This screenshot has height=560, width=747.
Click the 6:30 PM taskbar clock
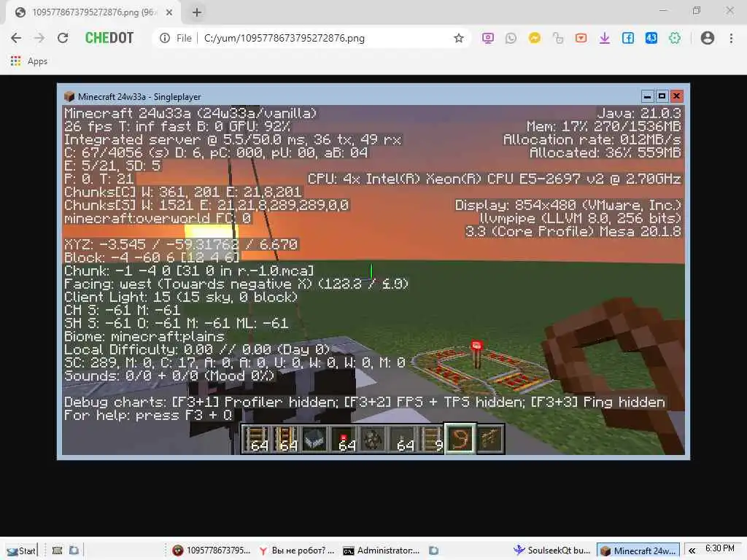(720, 548)
